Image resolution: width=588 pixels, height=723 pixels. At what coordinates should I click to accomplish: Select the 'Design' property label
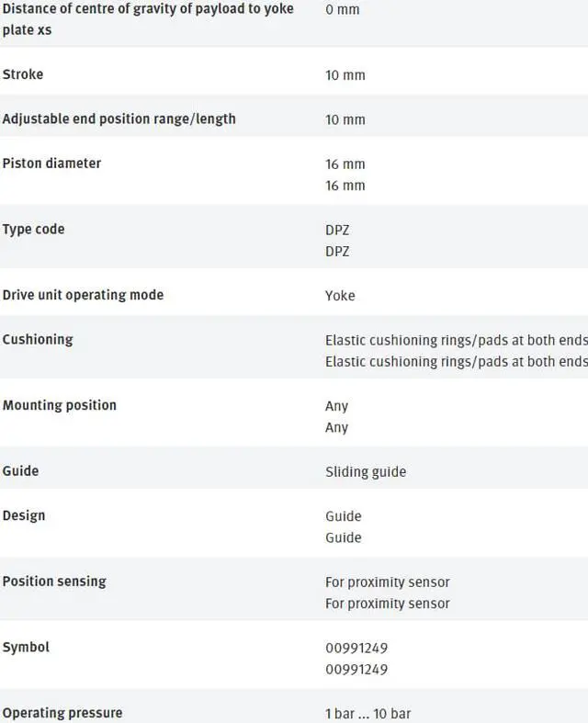(24, 515)
